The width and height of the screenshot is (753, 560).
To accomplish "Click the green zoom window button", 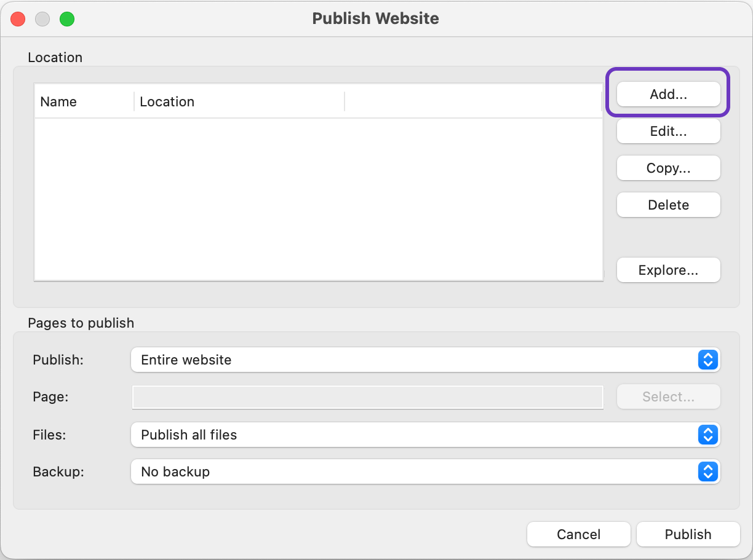I will click(66, 19).
